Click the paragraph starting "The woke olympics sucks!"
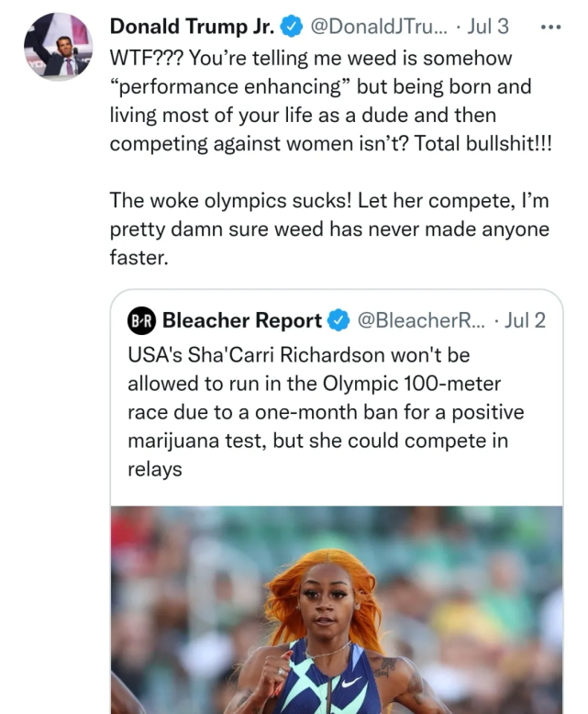 [x=328, y=229]
